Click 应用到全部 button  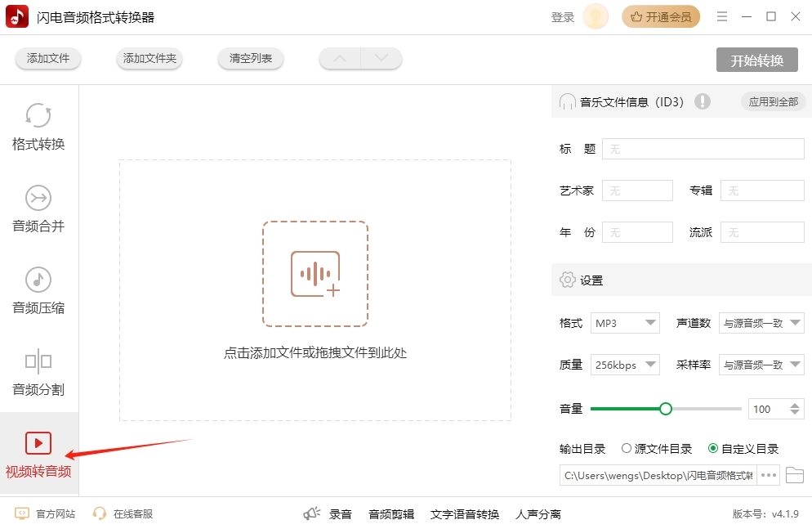pos(773,101)
